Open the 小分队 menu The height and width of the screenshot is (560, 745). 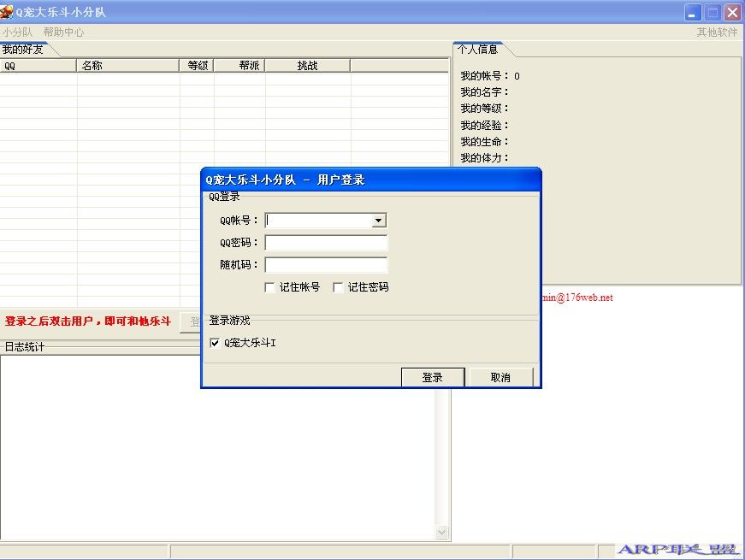17,32
